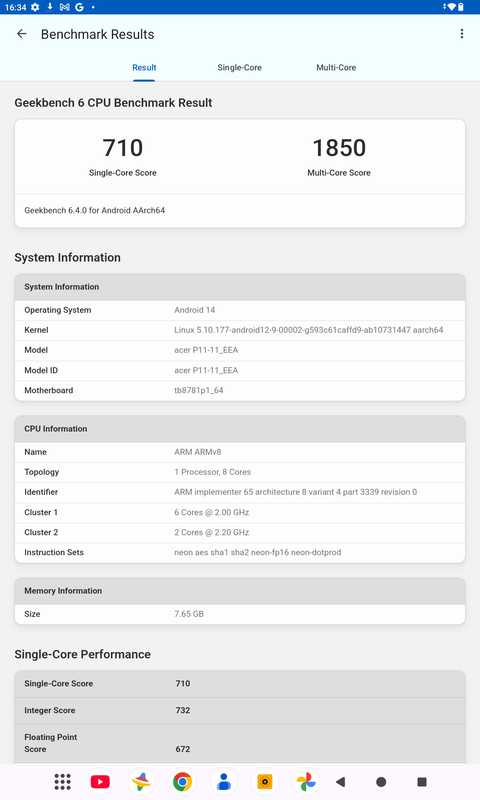Tap the Google G status icon
Image resolution: width=480 pixels, height=800 pixels.
pyautogui.click(x=79, y=7)
